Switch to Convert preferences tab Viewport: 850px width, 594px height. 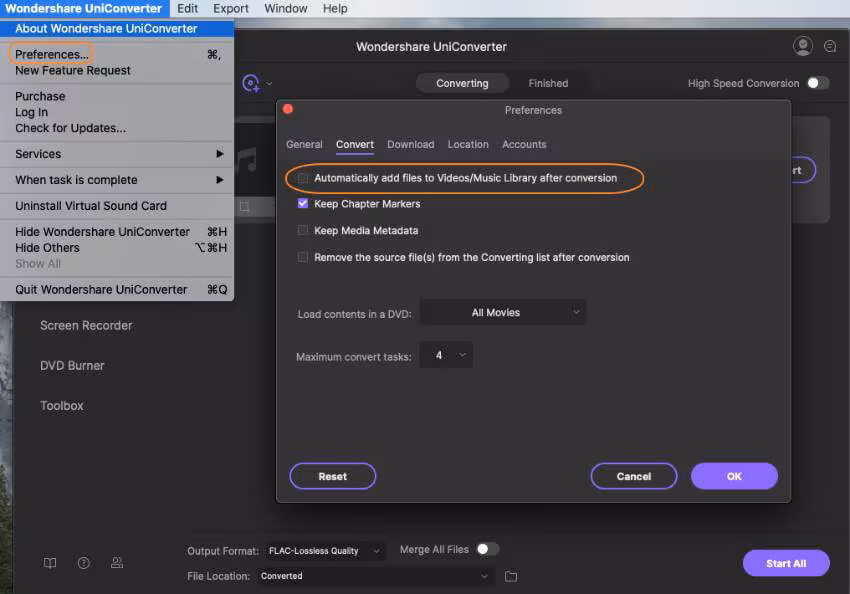click(355, 144)
